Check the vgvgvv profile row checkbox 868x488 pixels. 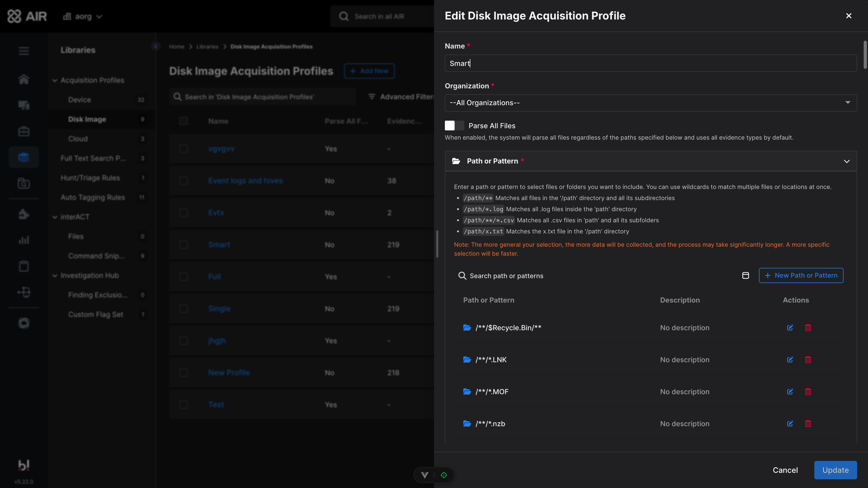pos(183,149)
